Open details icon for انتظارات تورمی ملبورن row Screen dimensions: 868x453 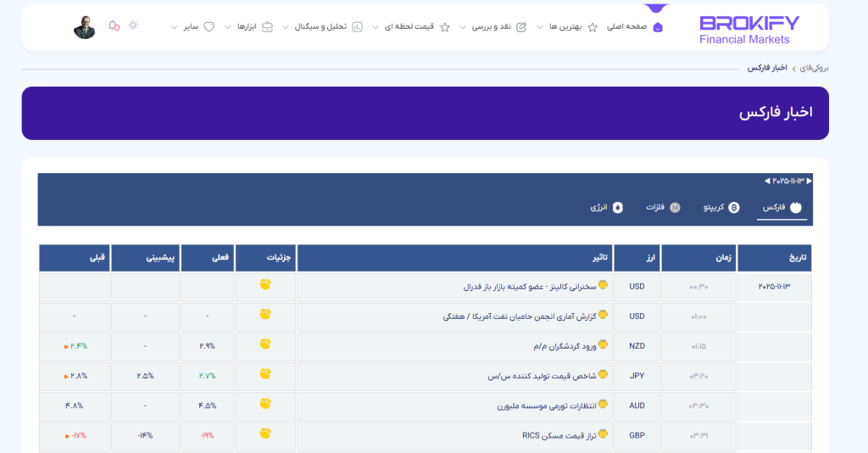[265, 404]
